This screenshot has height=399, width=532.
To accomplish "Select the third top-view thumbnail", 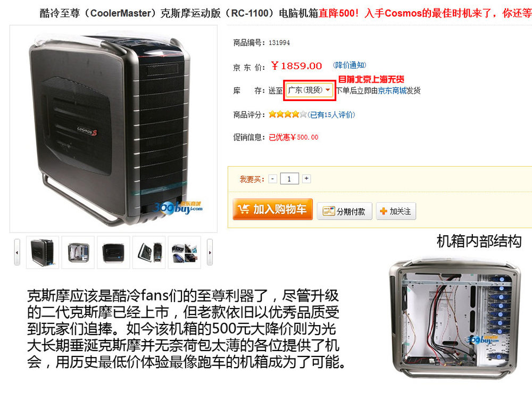I will [x=113, y=252].
